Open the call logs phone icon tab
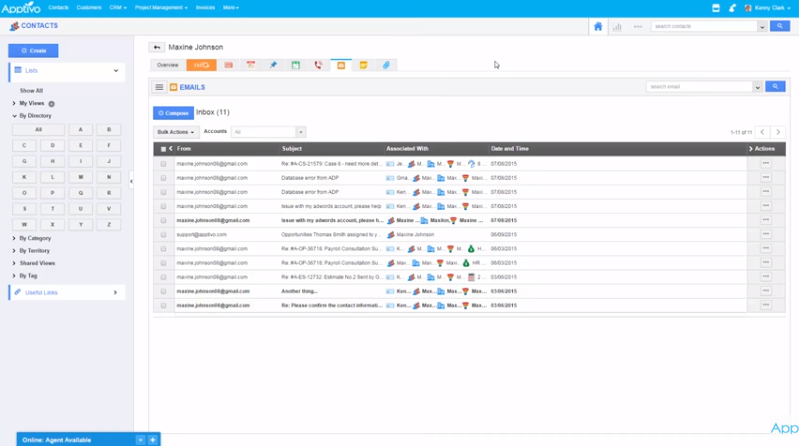 (318, 65)
